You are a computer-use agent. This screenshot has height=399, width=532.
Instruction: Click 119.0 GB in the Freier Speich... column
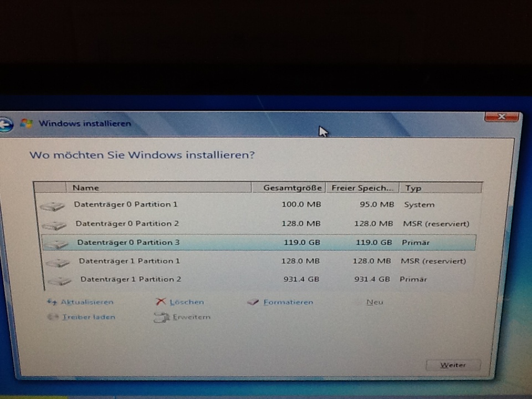tap(374, 242)
